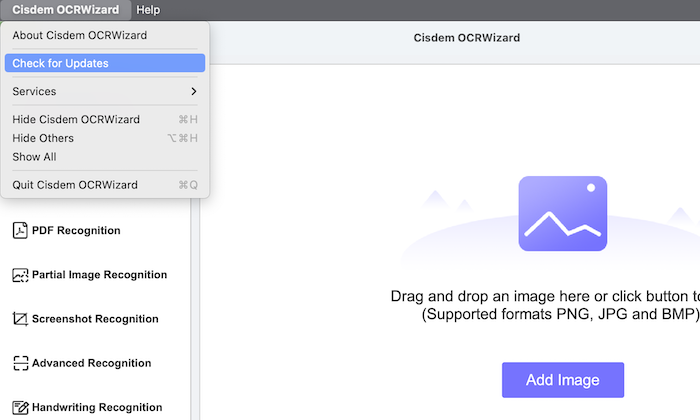Click the Partial Image Recognition icon

(x=20, y=275)
